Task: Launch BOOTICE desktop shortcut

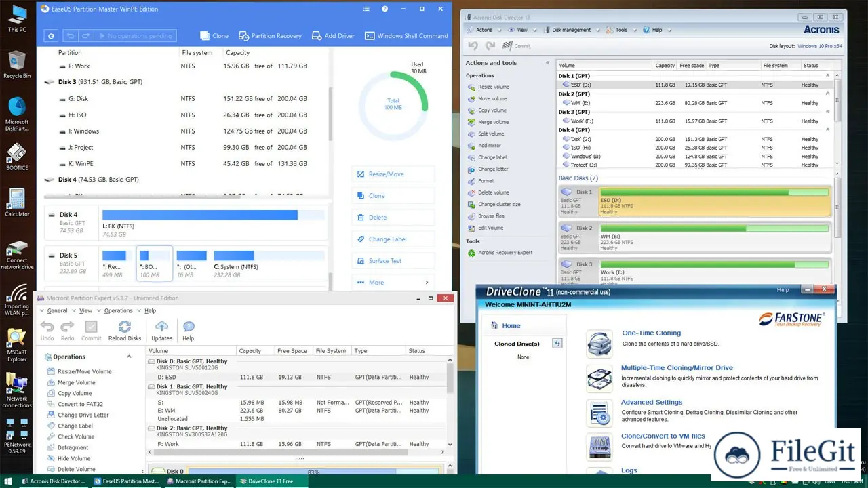Action: coord(17,157)
